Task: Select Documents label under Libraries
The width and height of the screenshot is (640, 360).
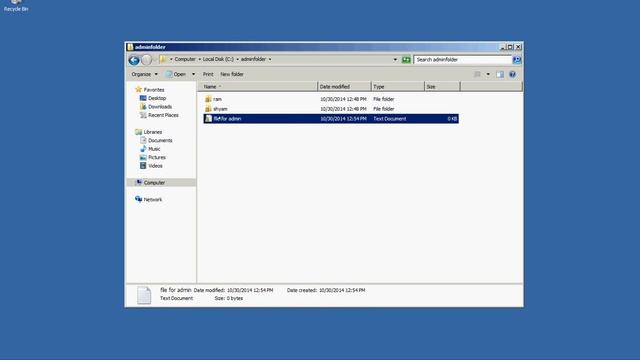Action: [x=160, y=140]
